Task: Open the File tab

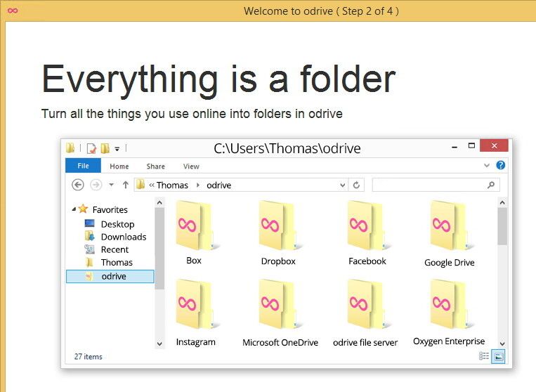Action: coord(83,166)
